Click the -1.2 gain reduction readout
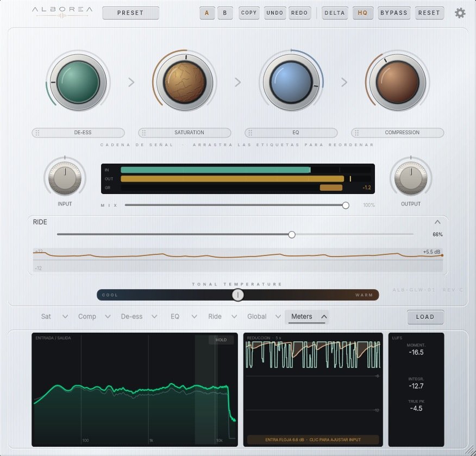The image size is (476, 456). [367, 188]
